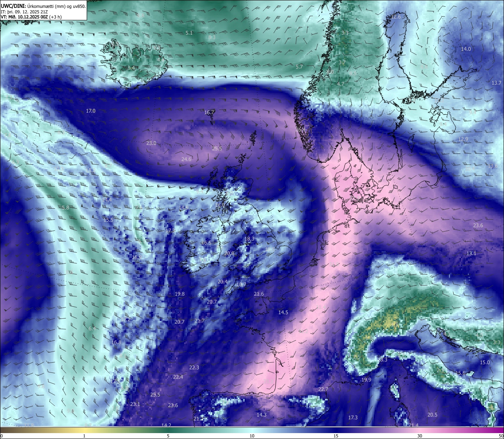Click the 23.1 value label
The image size is (504, 439).
click(x=135, y=404)
